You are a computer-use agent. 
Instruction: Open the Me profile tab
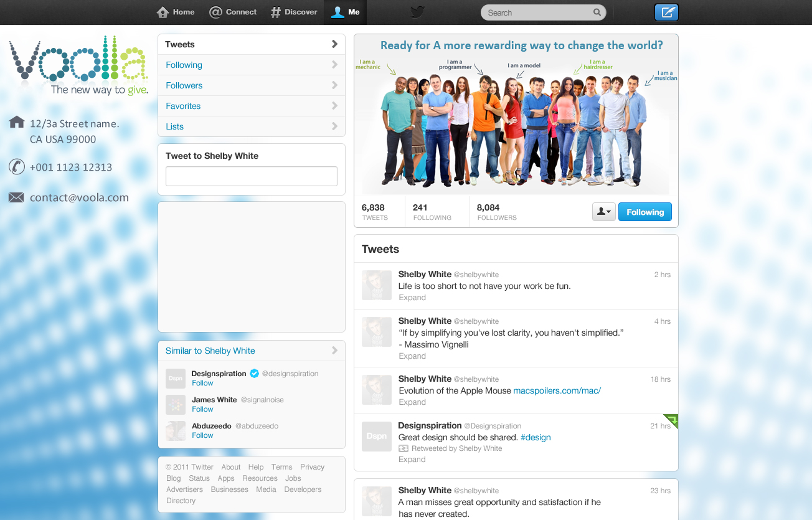tap(345, 12)
